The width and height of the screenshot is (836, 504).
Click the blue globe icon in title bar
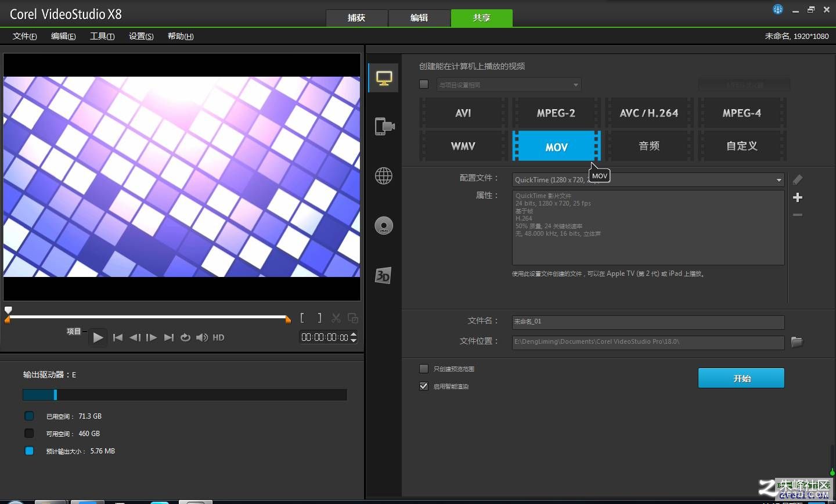tap(778, 9)
